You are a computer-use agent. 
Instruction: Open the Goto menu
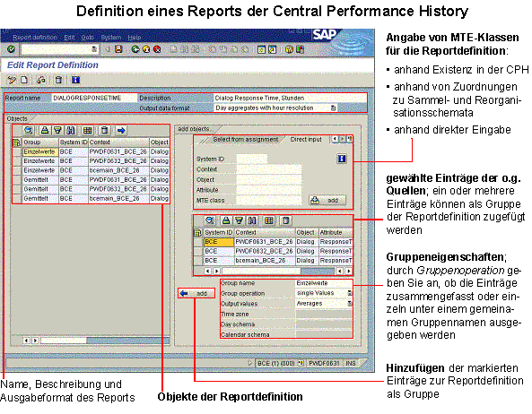click(87, 38)
